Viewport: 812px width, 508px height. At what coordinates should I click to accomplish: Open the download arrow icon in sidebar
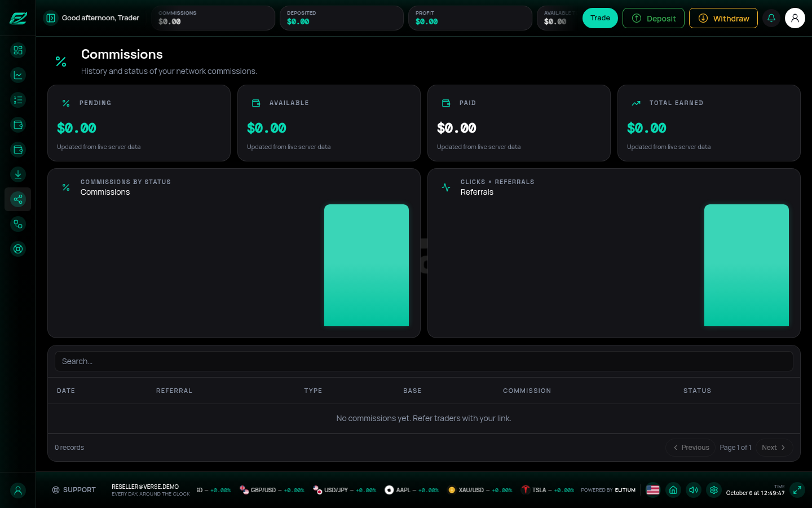click(x=18, y=174)
